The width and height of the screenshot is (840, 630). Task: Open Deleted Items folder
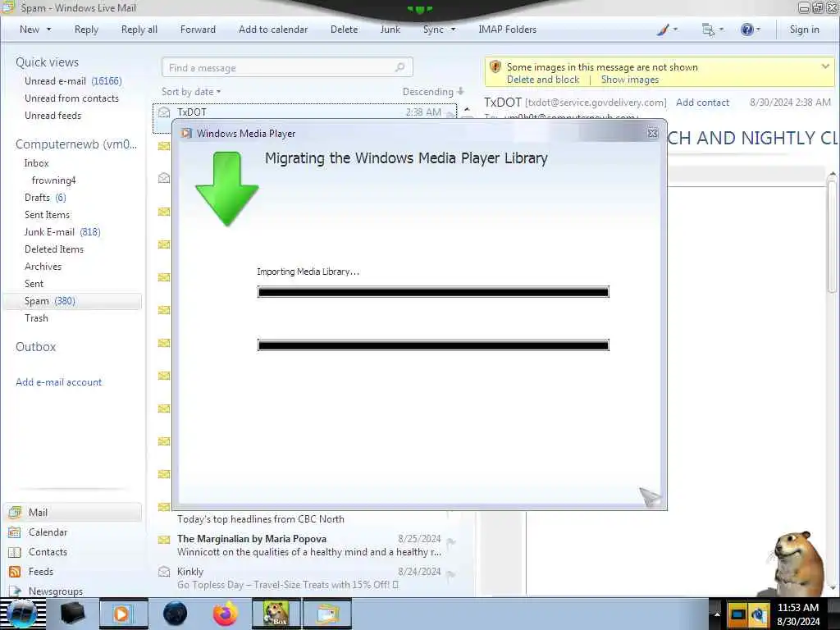coord(54,249)
